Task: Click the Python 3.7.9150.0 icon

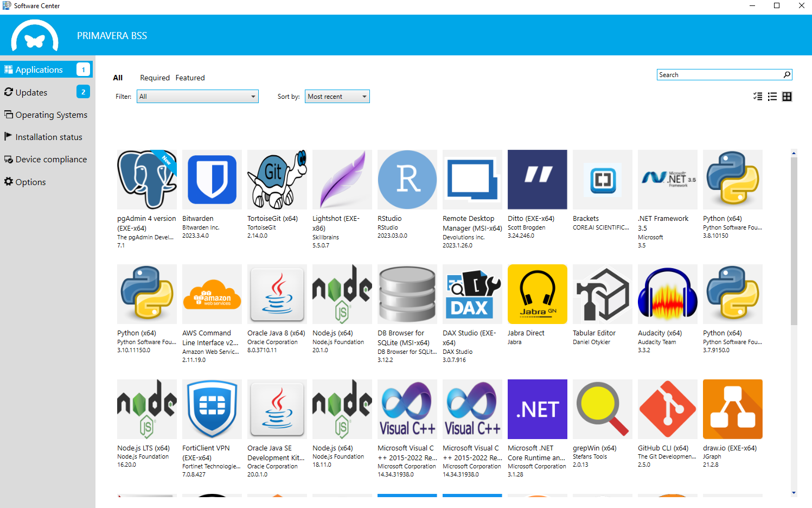Action: (x=733, y=294)
